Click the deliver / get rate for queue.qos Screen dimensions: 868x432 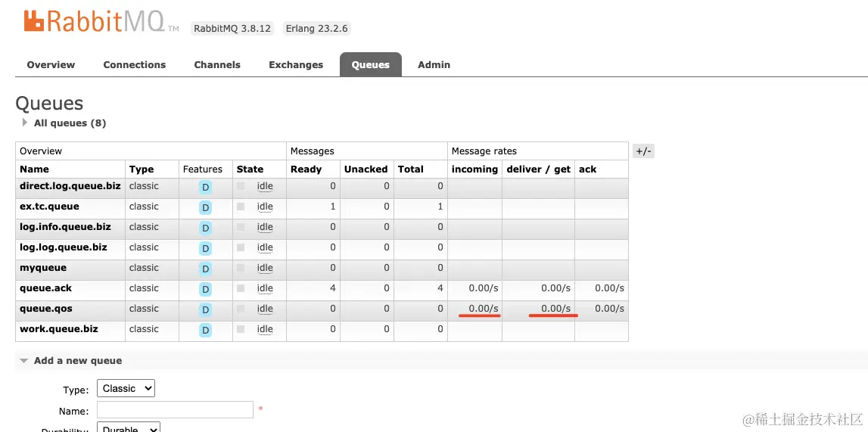pos(555,309)
